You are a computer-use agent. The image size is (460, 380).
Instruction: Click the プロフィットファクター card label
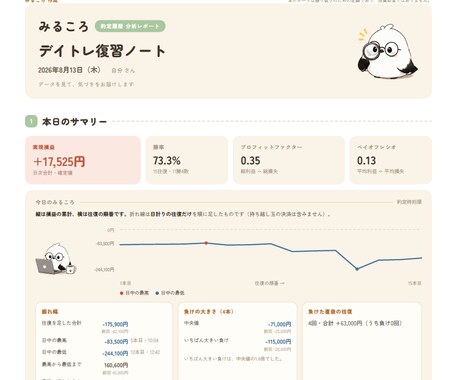click(x=272, y=147)
